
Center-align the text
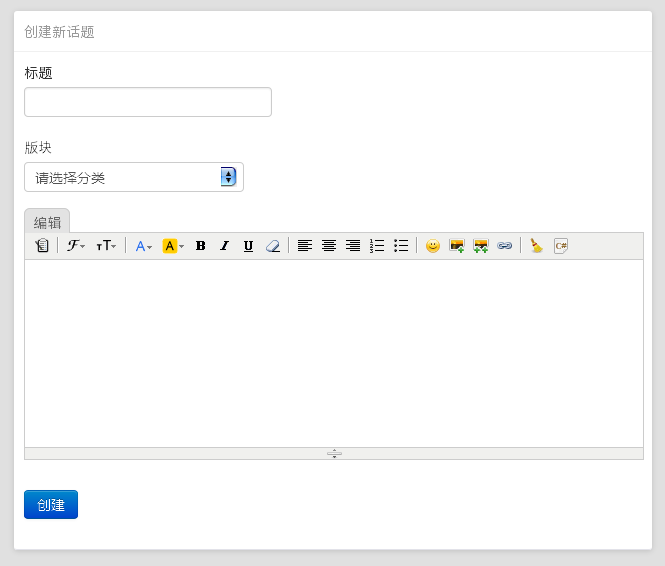pos(329,246)
